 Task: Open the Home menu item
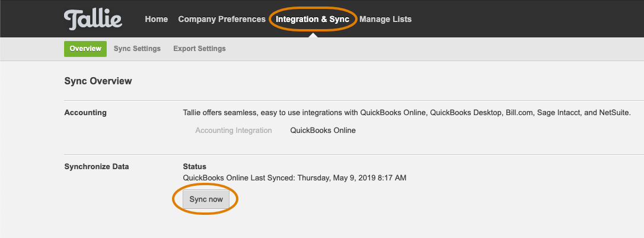(157, 20)
